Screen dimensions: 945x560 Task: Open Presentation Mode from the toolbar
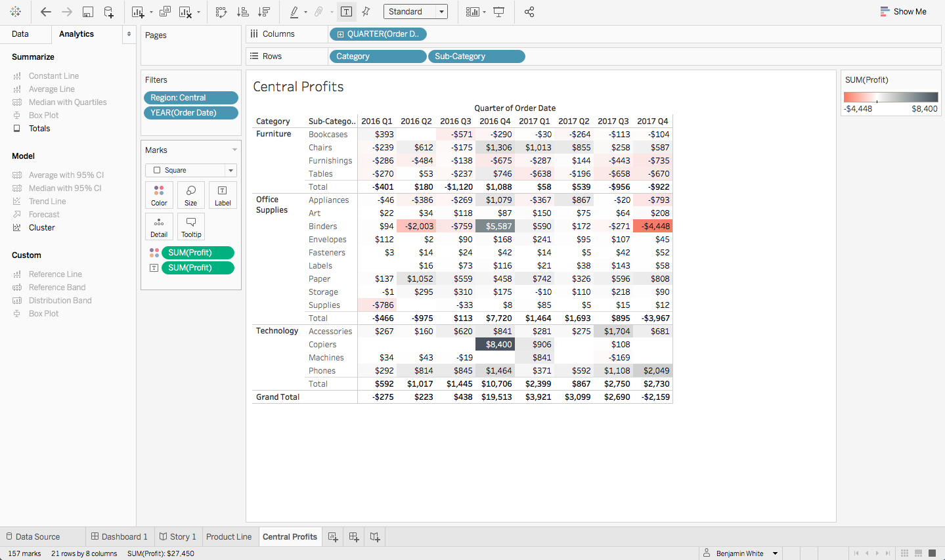499,12
